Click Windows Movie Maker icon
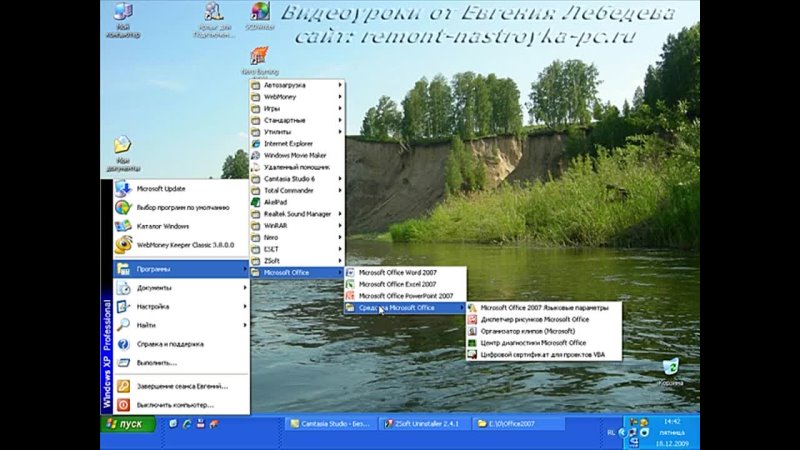The height and width of the screenshot is (450, 800). coord(256,156)
